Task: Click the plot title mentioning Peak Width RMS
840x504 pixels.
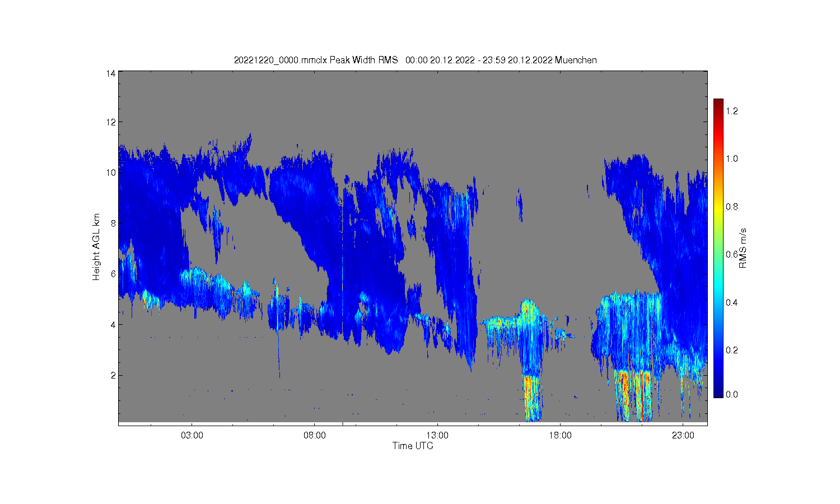Action: click(415, 60)
